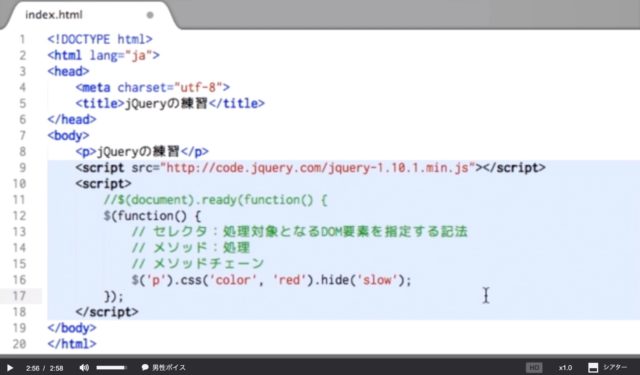Click the speech bubble icon beside 男性ボイス
This screenshot has width=640, height=375.
point(145,368)
